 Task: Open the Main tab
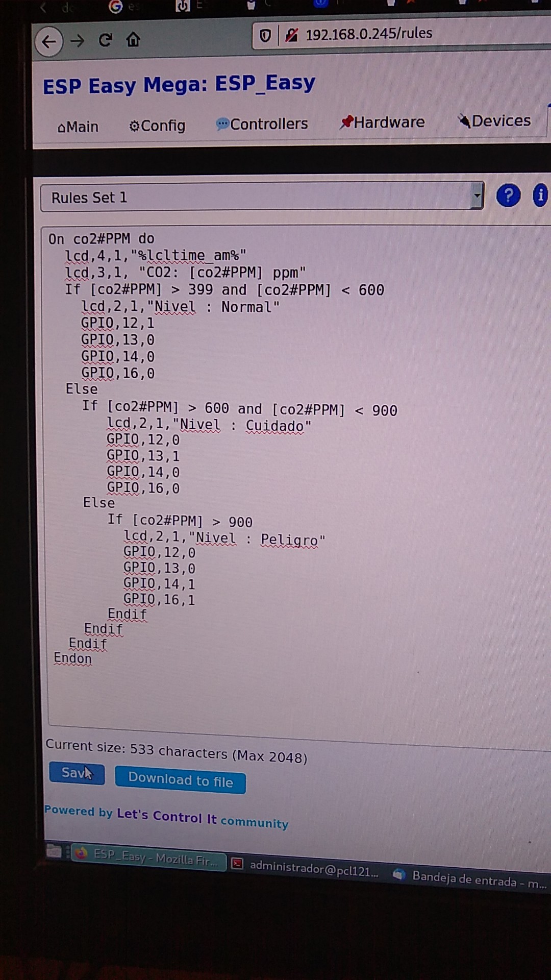pyautogui.click(x=78, y=127)
